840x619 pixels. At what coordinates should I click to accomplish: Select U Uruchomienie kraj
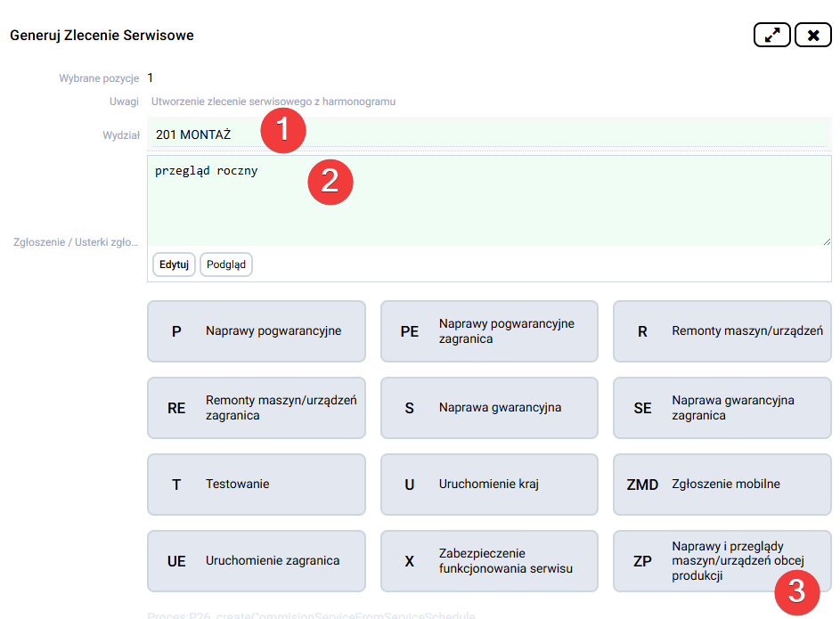point(488,485)
